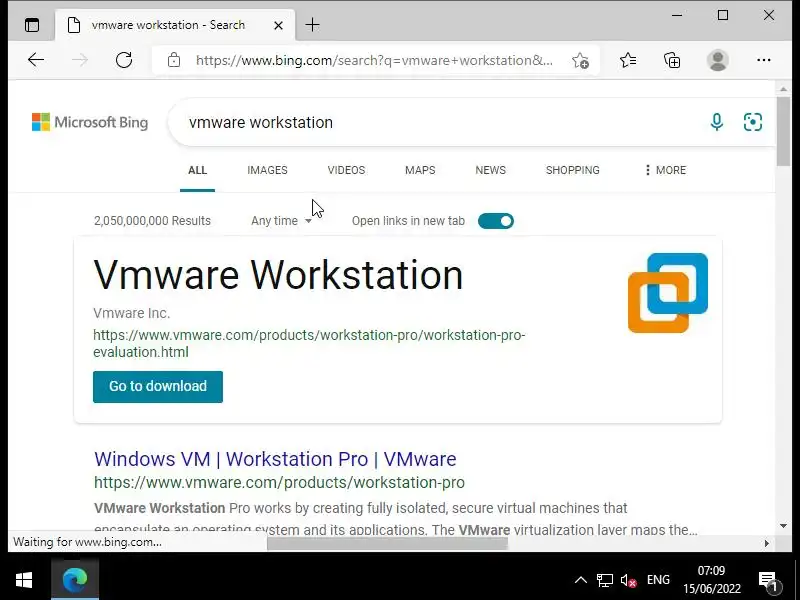Open the taskbar clock and date
Image resolution: width=800 pixels, height=600 pixels.
click(x=712, y=580)
